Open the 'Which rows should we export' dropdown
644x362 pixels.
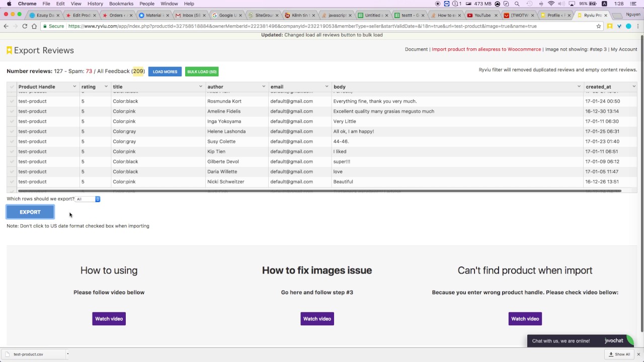[88, 199]
